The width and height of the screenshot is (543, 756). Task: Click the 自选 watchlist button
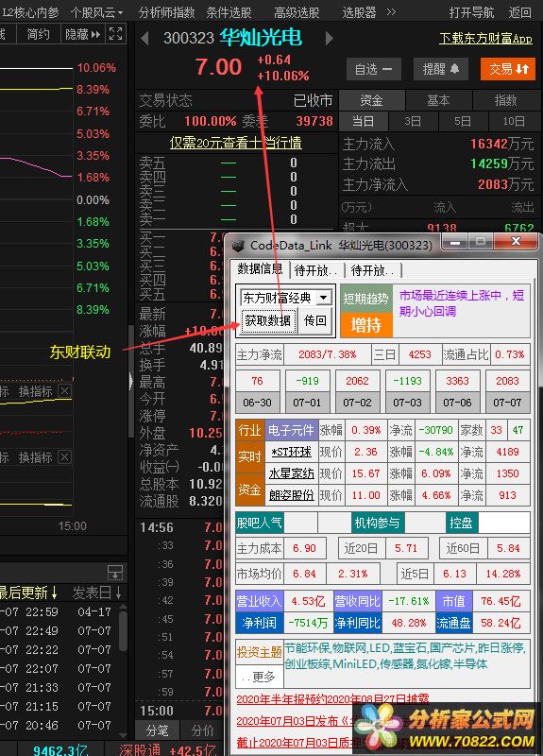pos(373,69)
